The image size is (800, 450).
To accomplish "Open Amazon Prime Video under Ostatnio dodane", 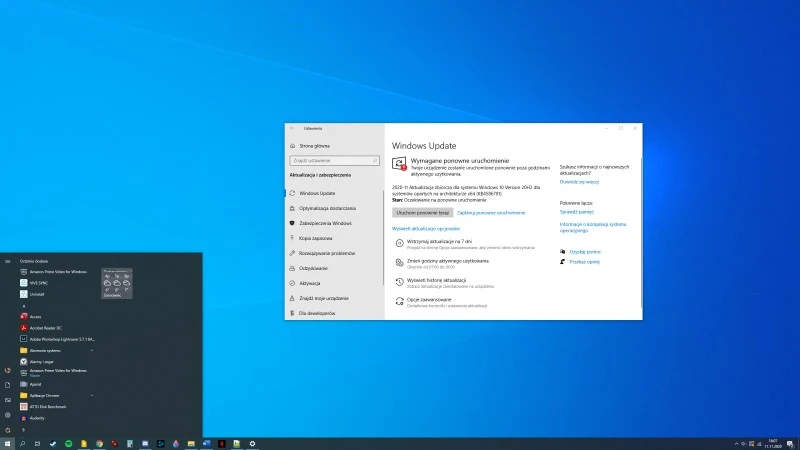I will point(54,272).
